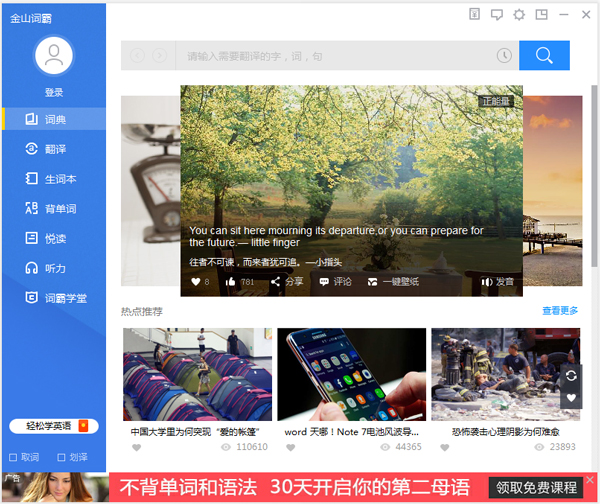
Task: Refresh recommended articles icon
Action: [x=571, y=376]
